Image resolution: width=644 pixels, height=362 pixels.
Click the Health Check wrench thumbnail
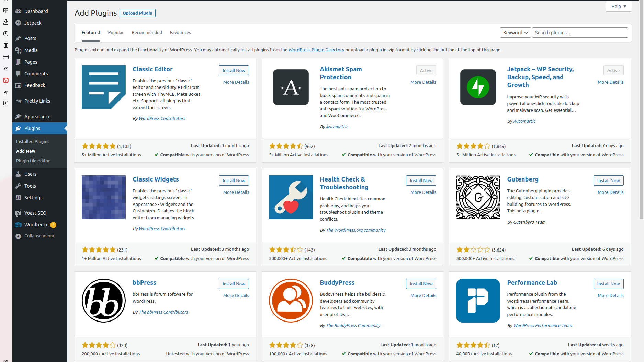(291, 197)
